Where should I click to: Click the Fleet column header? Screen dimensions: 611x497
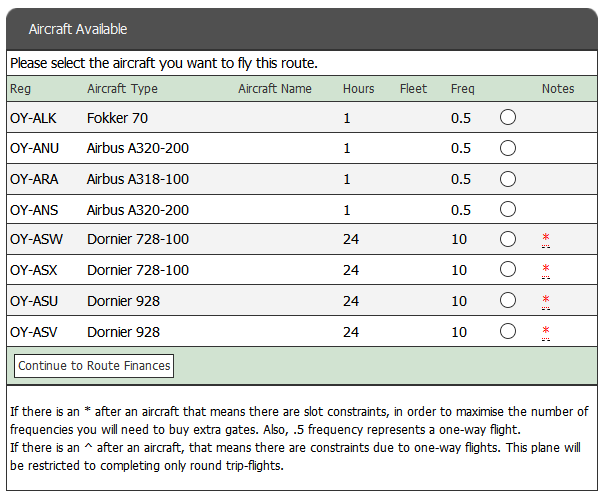(413, 89)
